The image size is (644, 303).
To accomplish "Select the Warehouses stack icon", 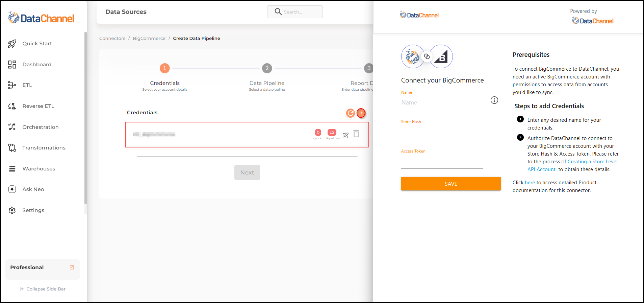I will point(12,169).
